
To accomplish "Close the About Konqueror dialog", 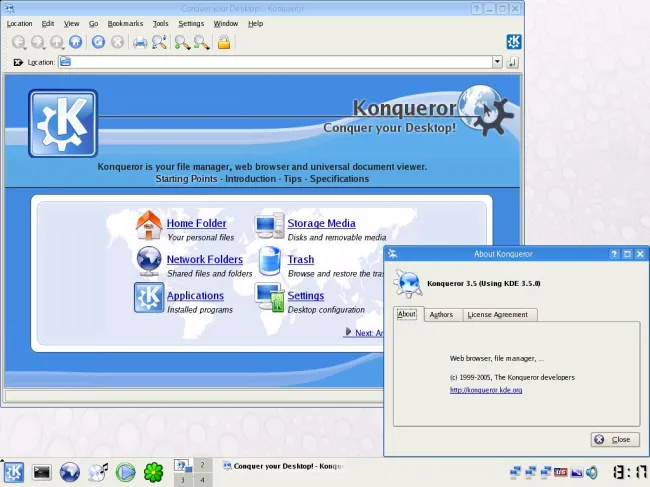I will (x=615, y=439).
